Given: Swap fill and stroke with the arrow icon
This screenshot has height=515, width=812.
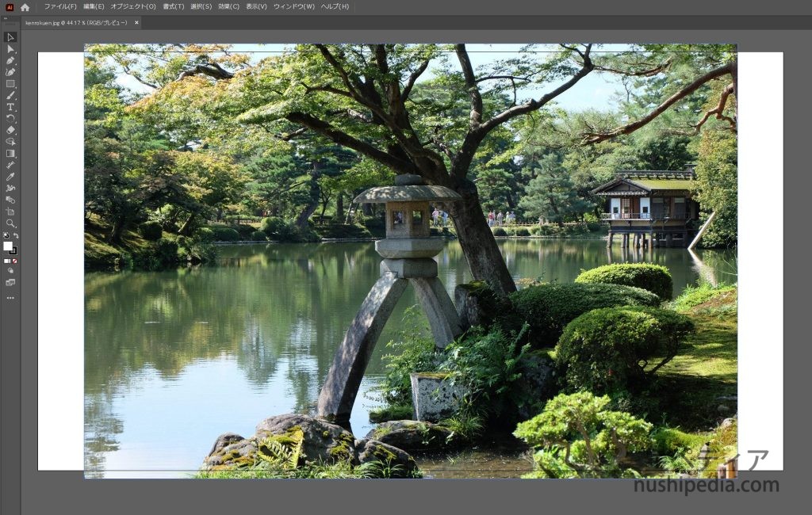Looking at the screenshot, I should coord(16,235).
